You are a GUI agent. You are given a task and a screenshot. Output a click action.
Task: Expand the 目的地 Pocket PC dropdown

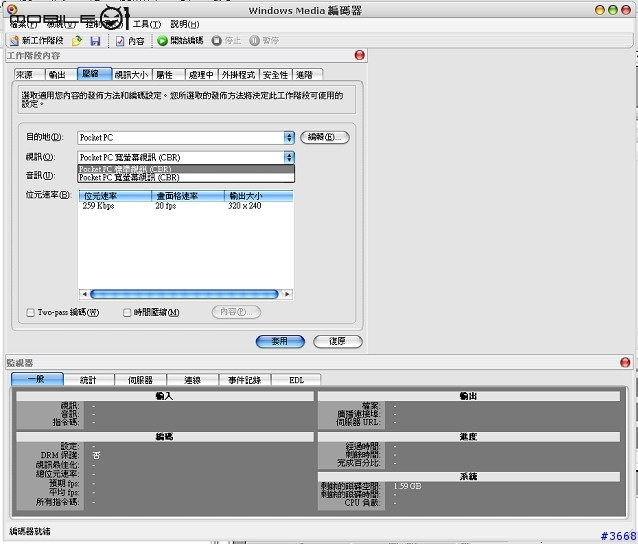point(289,138)
